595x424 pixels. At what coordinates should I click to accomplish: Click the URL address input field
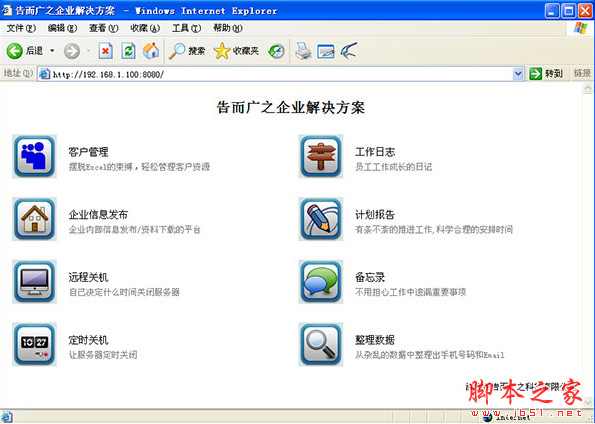(281, 74)
